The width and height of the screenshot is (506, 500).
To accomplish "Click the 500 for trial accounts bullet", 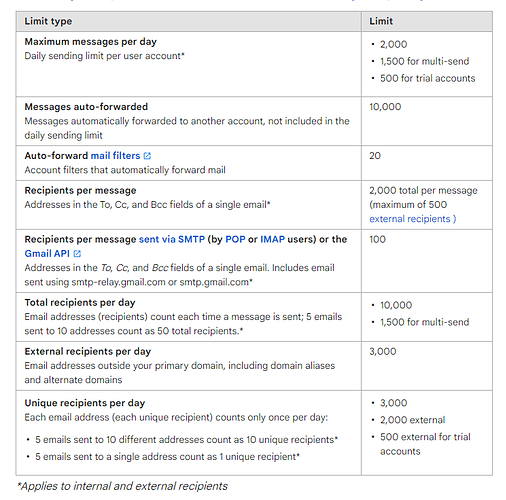I will pyautogui.click(x=428, y=78).
